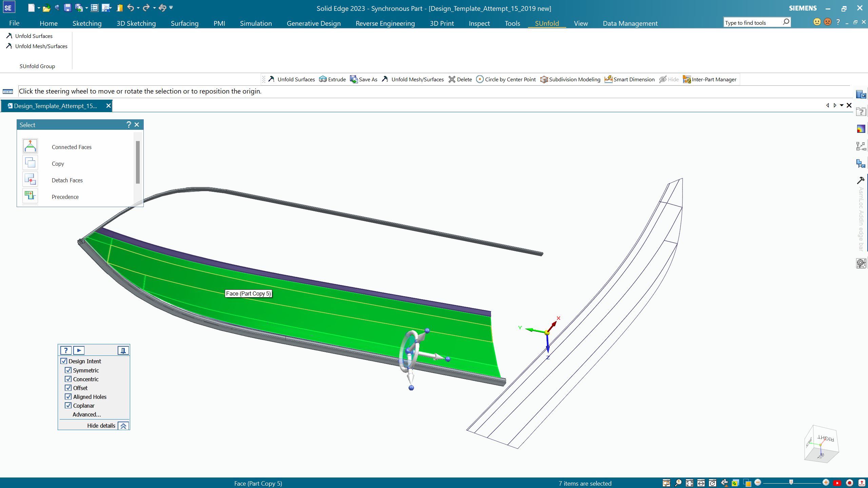
Task: Expand the Quick Access Toolbar customize arrow
Action: [x=171, y=7]
